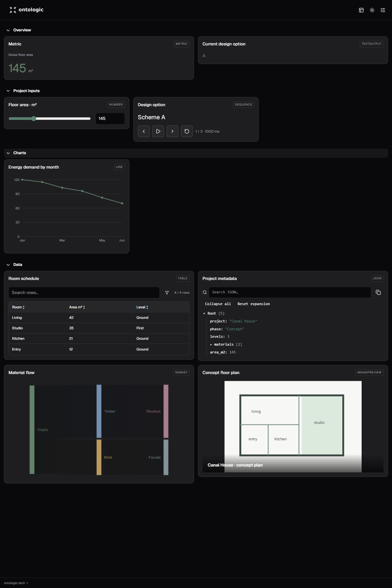
Task: Collapse the Charts section
Action: (8, 153)
